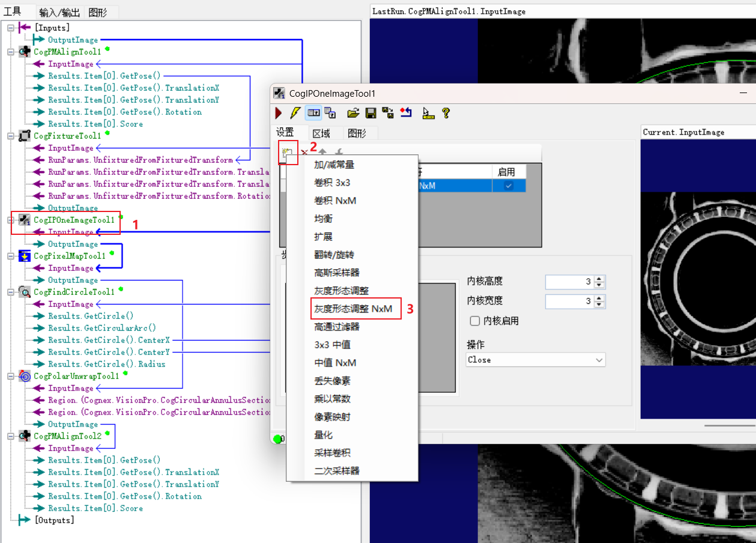Toggle the local tool display icon
Viewport: 756px width, 543px height.
[313, 113]
